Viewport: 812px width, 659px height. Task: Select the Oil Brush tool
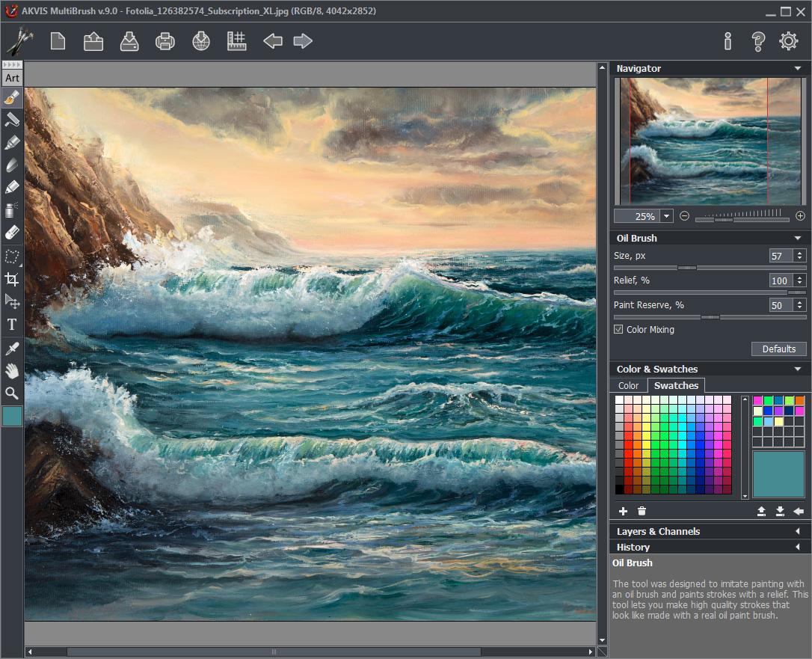point(12,98)
